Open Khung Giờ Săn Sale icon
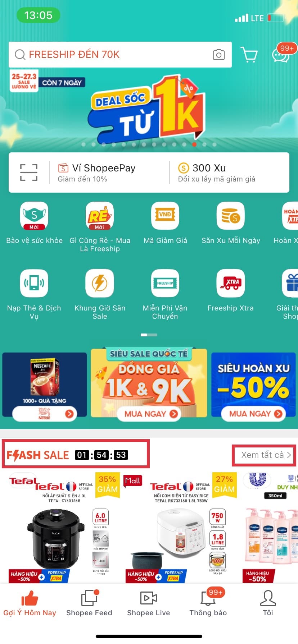The image size is (298, 644). tap(100, 283)
